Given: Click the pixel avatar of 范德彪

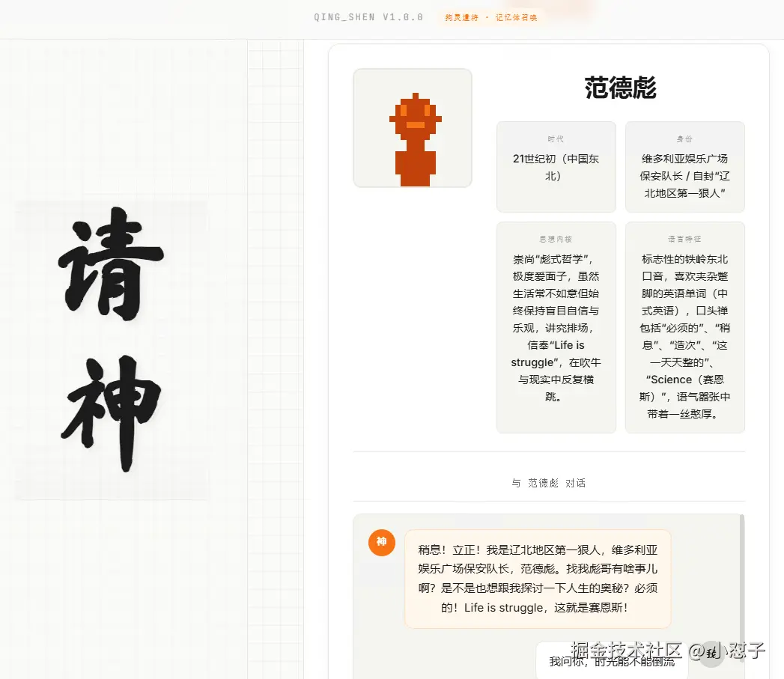Looking at the screenshot, I should point(412,127).
